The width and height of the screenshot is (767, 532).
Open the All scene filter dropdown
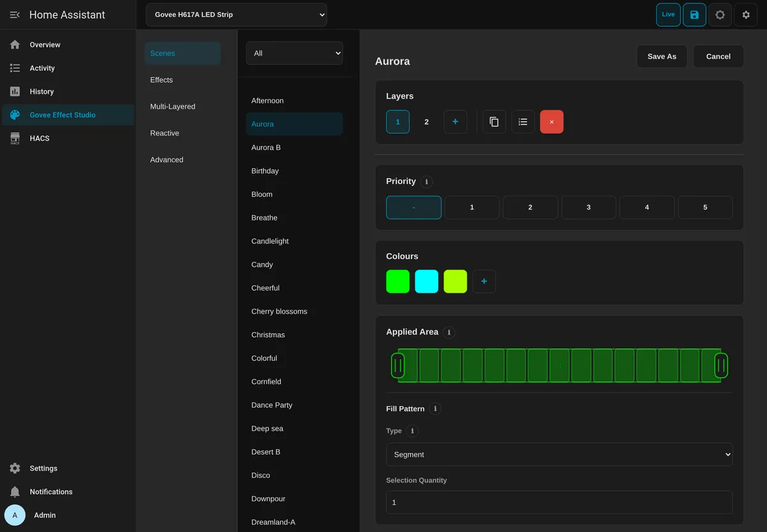[x=295, y=53]
